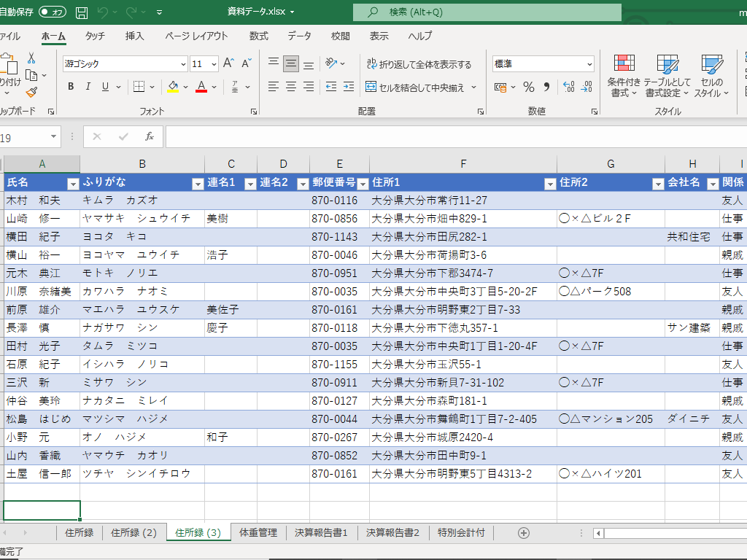This screenshot has height=560, width=747.
Task: Toggle Bold formatting
Action: pos(71,87)
